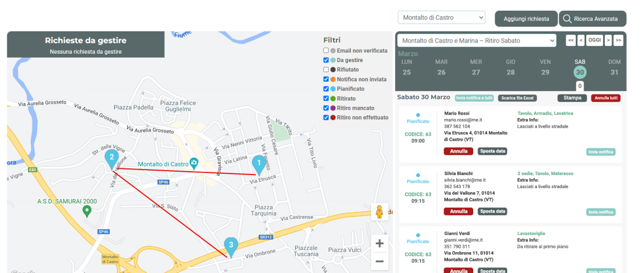
Task: Go to next day with > arrow
Action: click(x=608, y=40)
